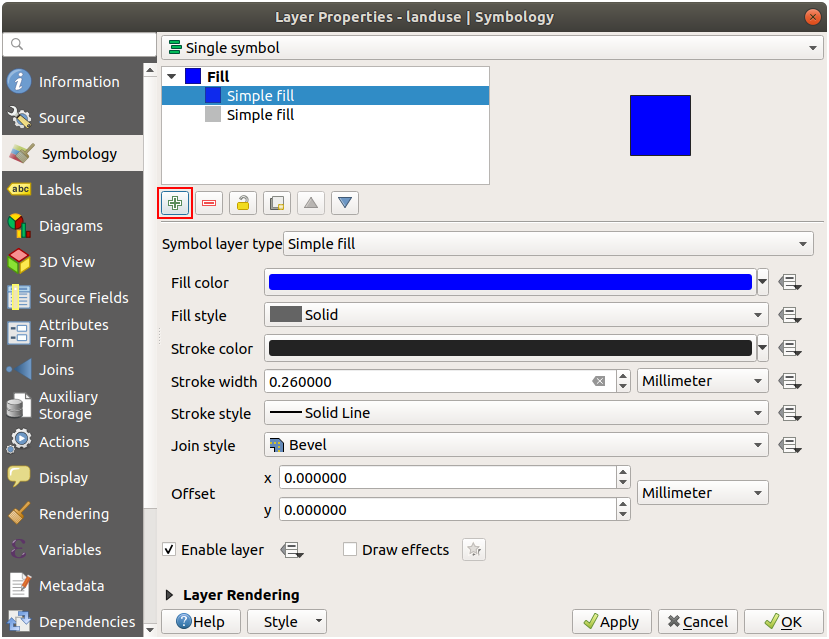
Task: Lock the symbol layer color
Action: (243, 203)
